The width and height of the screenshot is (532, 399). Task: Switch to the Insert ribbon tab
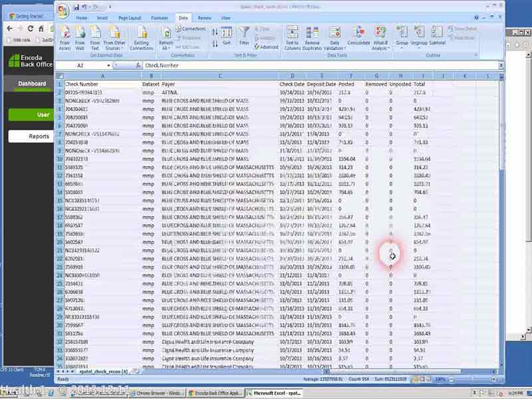click(x=102, y=18)
